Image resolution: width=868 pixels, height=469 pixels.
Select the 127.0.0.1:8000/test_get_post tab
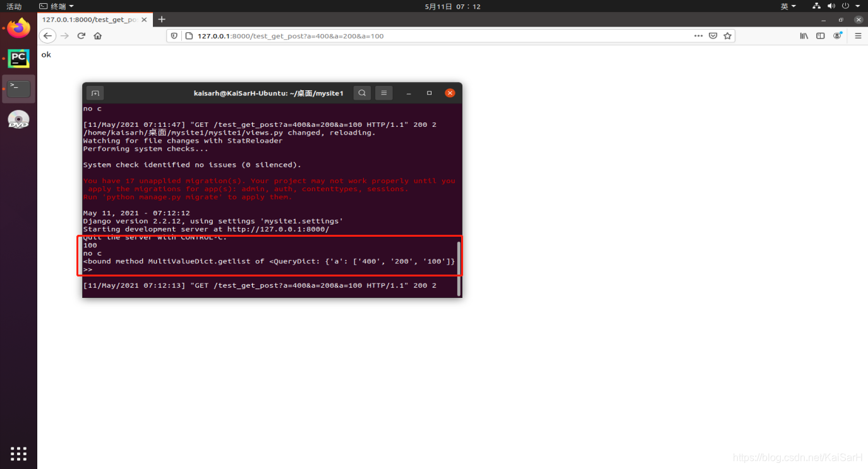pos(95,20)
